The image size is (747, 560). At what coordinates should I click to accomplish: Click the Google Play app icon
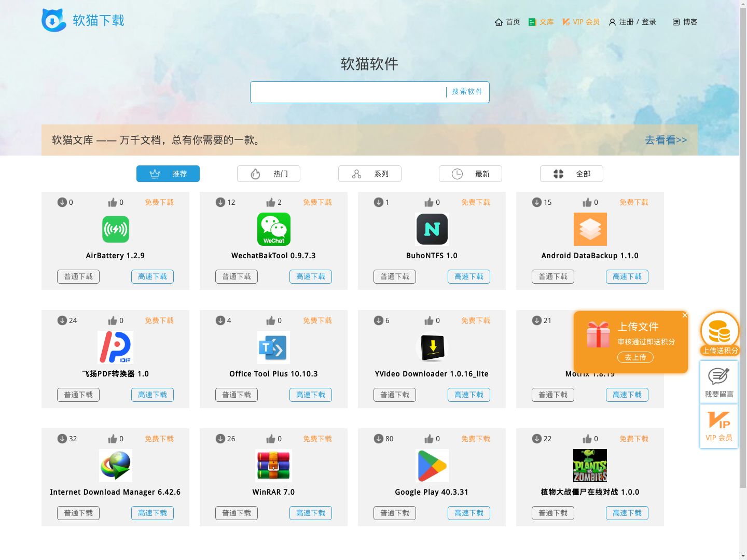point(432,466)
